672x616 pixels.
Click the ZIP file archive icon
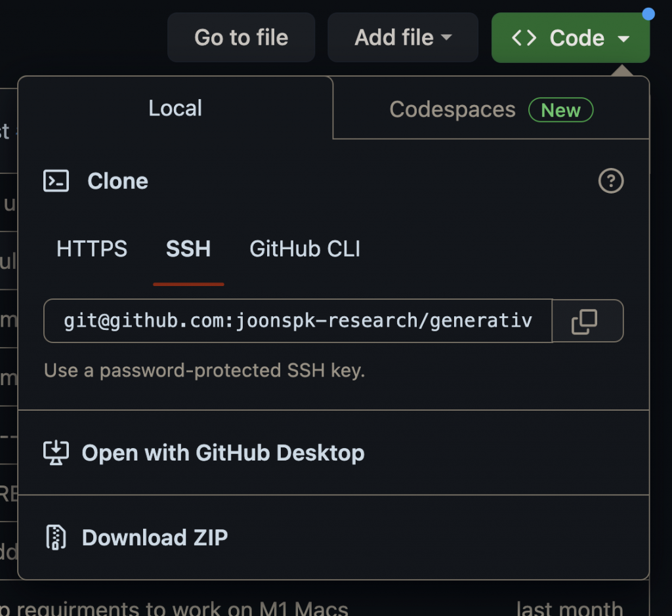[x=56, y=537]
